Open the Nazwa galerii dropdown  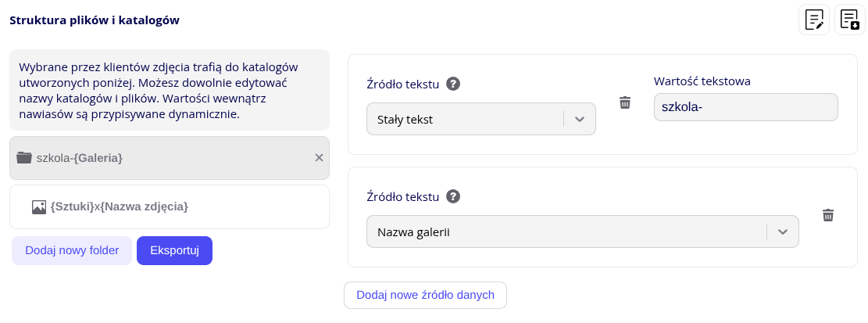point(582,232)
